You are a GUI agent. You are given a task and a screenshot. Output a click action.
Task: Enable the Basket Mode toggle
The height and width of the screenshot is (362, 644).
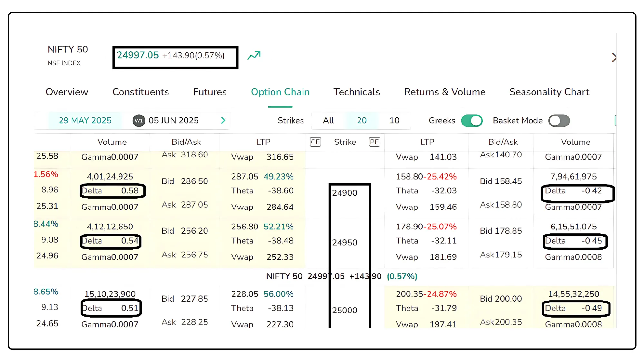(559, 121)
